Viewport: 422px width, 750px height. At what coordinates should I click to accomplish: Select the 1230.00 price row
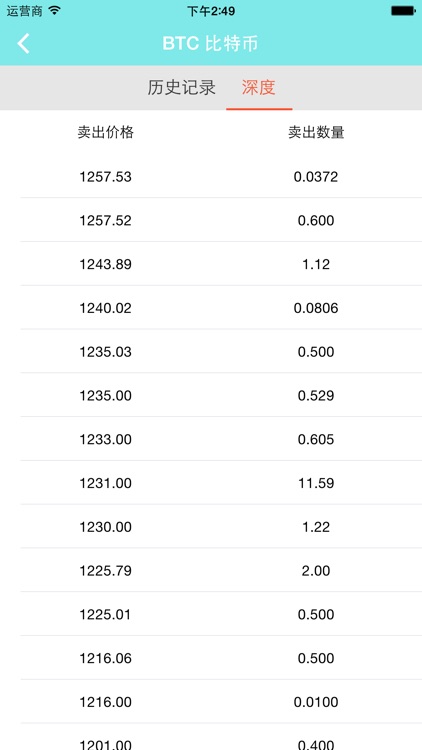coord(211,527)
